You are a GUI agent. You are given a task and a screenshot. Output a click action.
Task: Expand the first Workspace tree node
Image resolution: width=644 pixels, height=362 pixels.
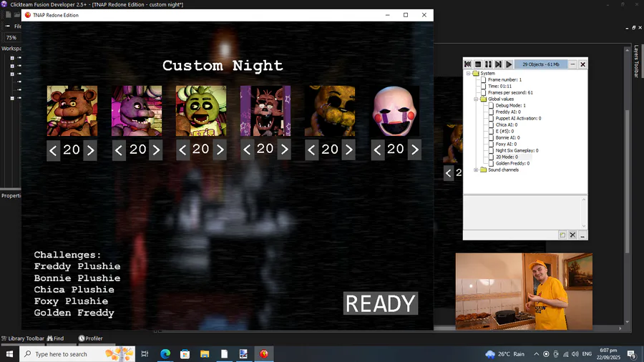click(x=12, y=58)
